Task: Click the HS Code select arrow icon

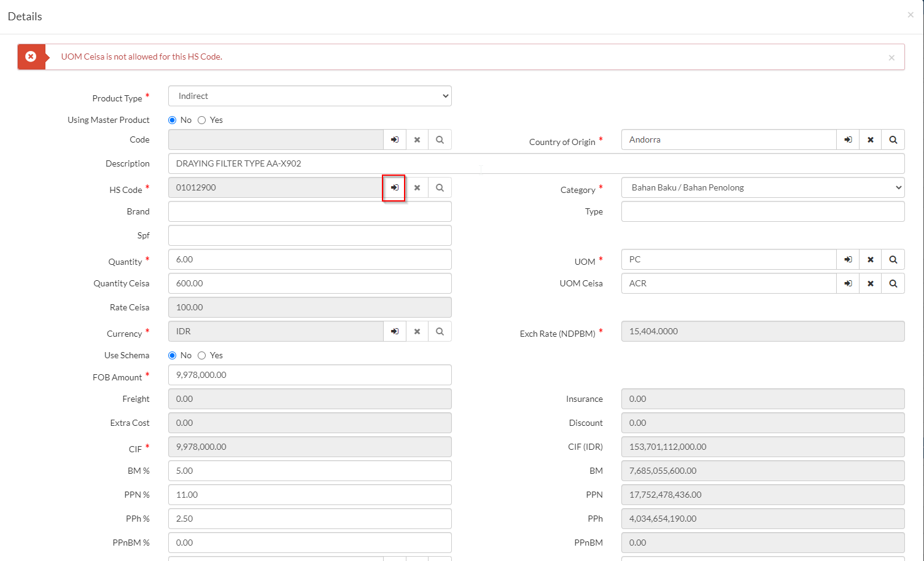Action: [x=394, y=188]
